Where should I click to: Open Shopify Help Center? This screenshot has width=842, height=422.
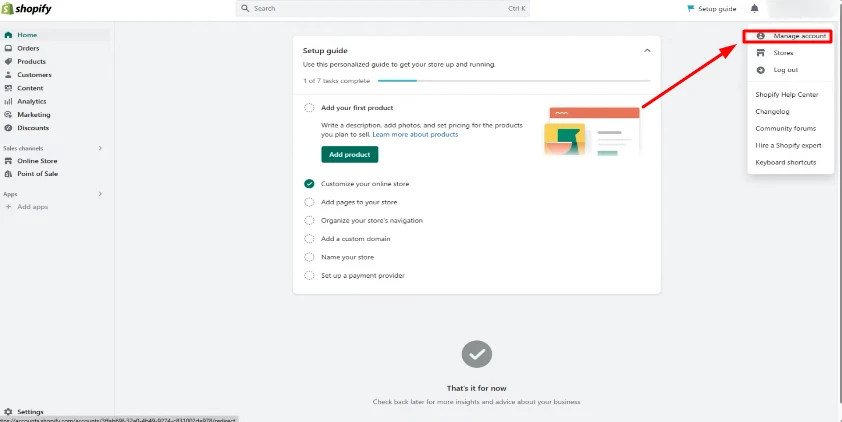click(x=787, y=94)
